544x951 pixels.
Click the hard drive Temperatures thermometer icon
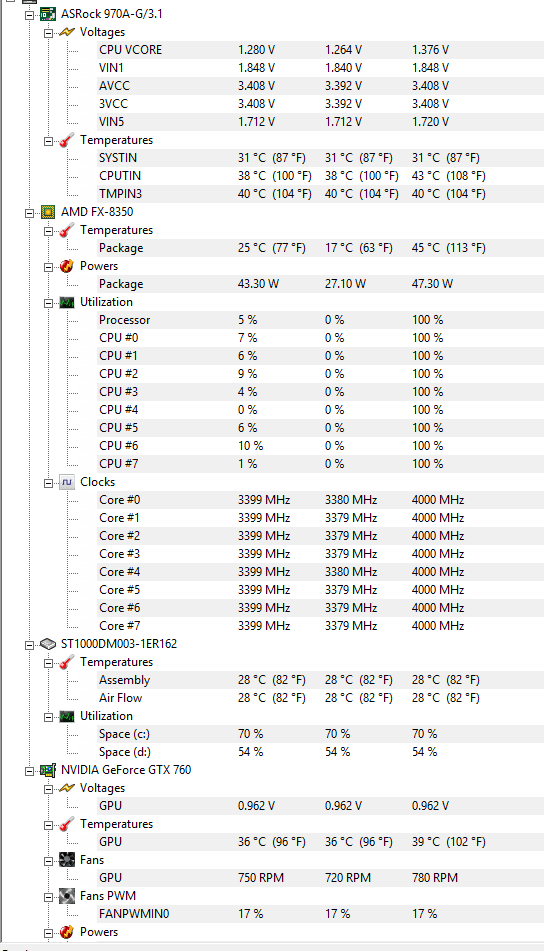click(x=67, y=662)
